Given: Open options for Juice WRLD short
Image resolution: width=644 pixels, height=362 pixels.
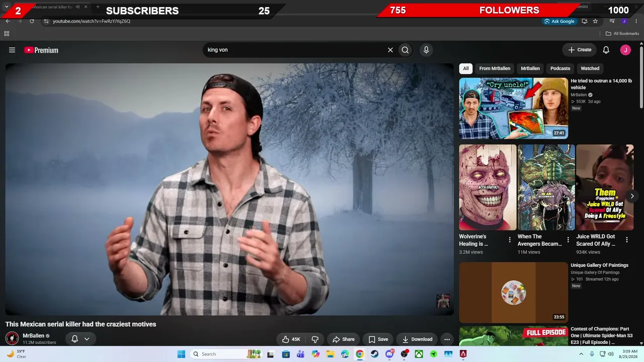Looking at the screenshot, I should click(627, 240).
